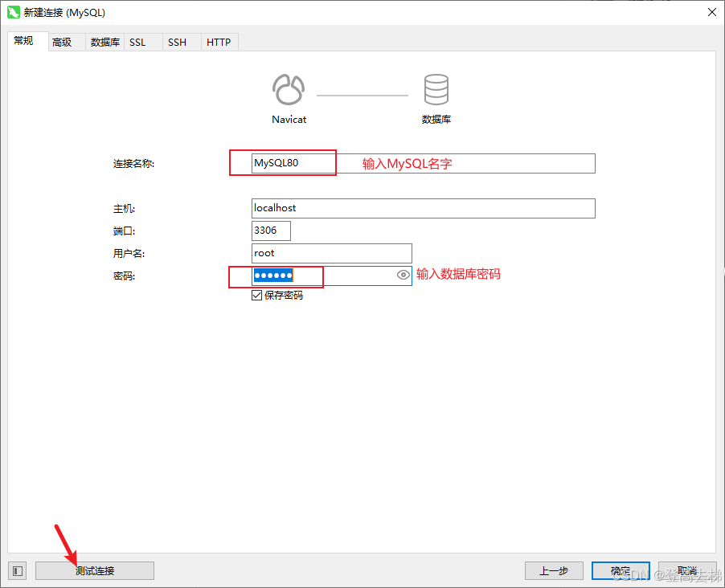Click the username field containing root

[x=331, y=253]
